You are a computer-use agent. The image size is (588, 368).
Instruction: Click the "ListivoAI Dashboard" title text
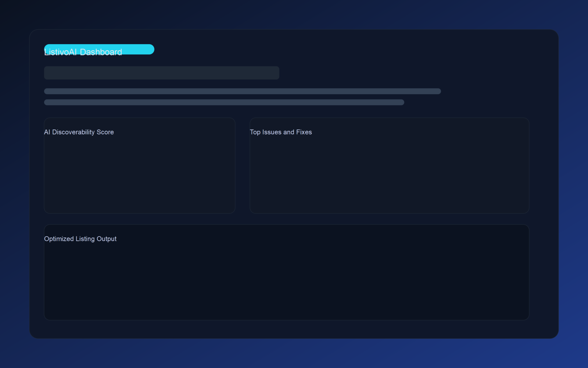[83, 53]
